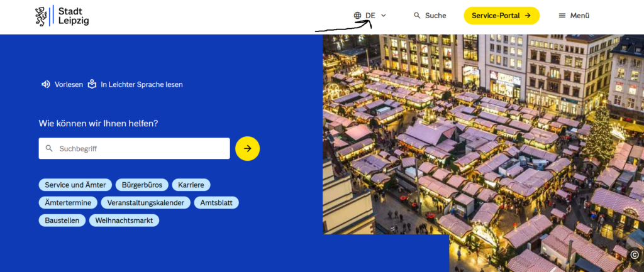
Task: Click the copyright icon on the photo
Action: tap(635, 255)
